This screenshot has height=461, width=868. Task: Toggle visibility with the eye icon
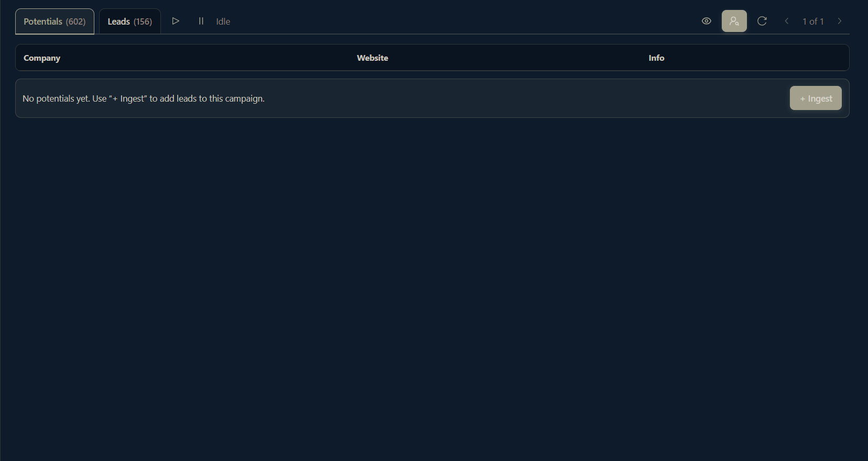pos(706,21)
